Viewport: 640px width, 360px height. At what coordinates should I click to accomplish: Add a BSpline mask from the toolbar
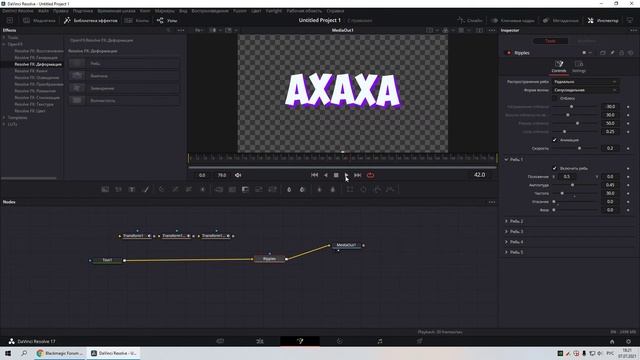pos(391,189)
